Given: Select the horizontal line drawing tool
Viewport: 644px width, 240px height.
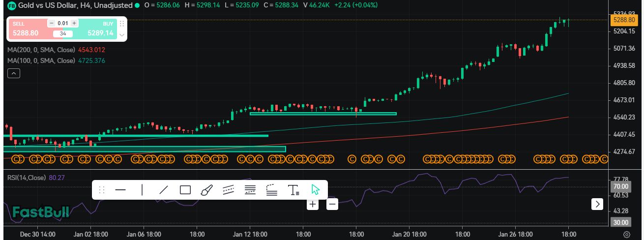Looking at the screenshot, I should 120,190.
